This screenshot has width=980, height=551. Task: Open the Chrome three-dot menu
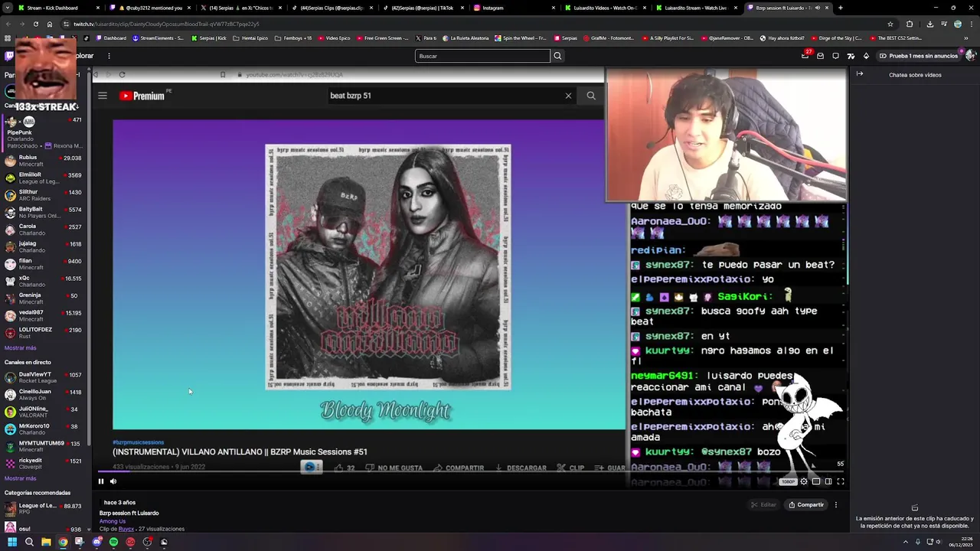tap(972, 24)
